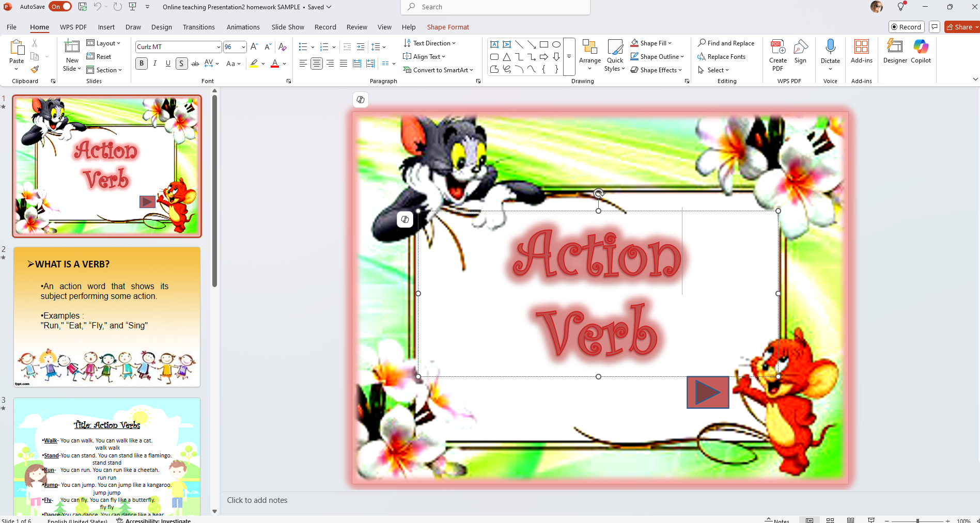Toggle Bold formatting
The width and height of the screenshot is (980, 523).
tap(142, 64)
